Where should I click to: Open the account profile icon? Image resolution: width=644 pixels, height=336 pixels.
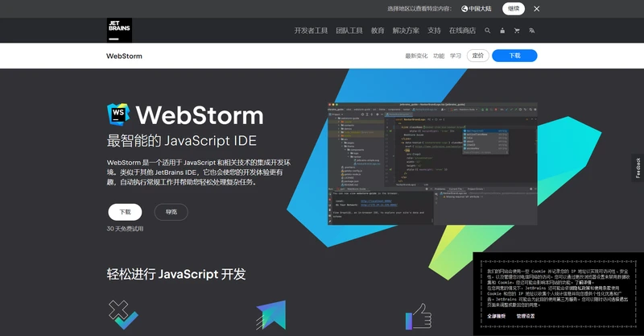coord(502,31)
